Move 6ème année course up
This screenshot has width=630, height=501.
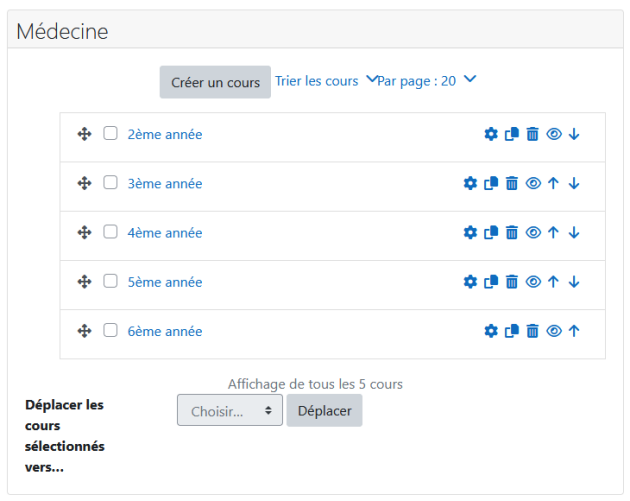pos(574,331)
